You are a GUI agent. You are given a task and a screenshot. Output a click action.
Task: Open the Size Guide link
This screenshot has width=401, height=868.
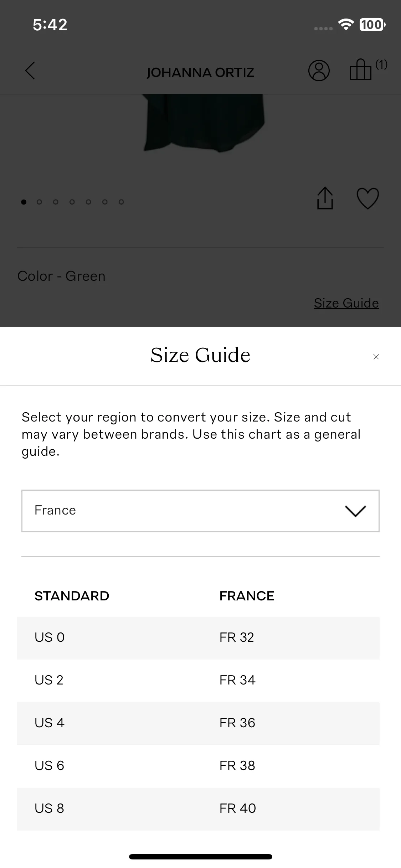coord(346,303)
